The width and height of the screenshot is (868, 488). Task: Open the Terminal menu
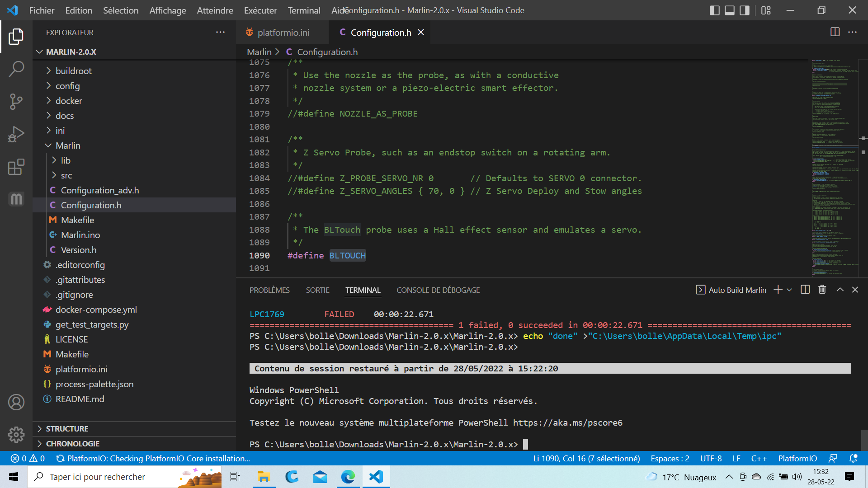point(304,10)
